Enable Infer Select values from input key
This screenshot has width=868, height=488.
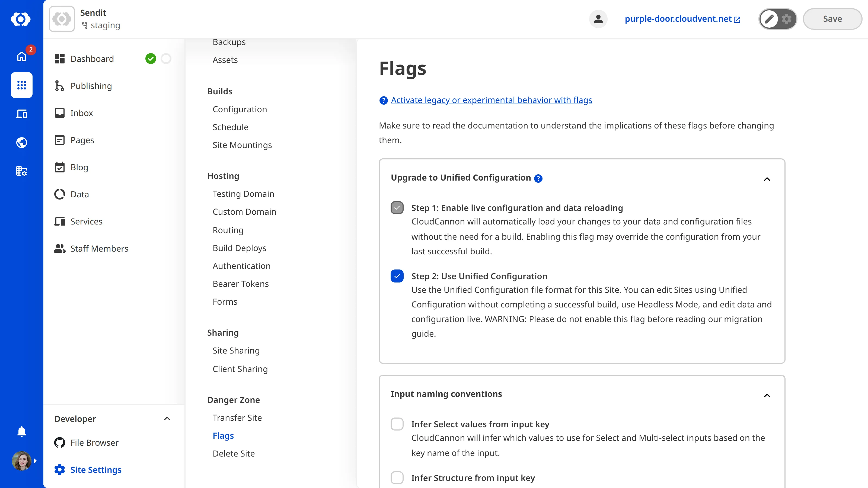click(397, 424)
